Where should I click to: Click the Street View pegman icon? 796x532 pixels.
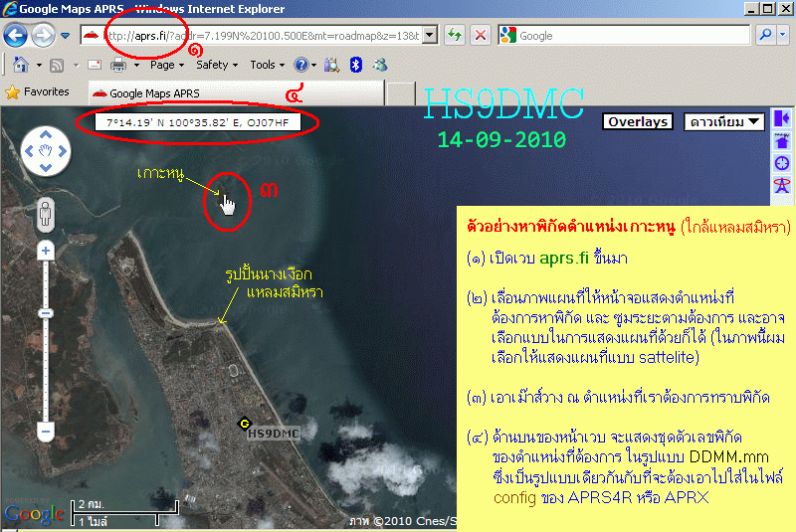46,214
